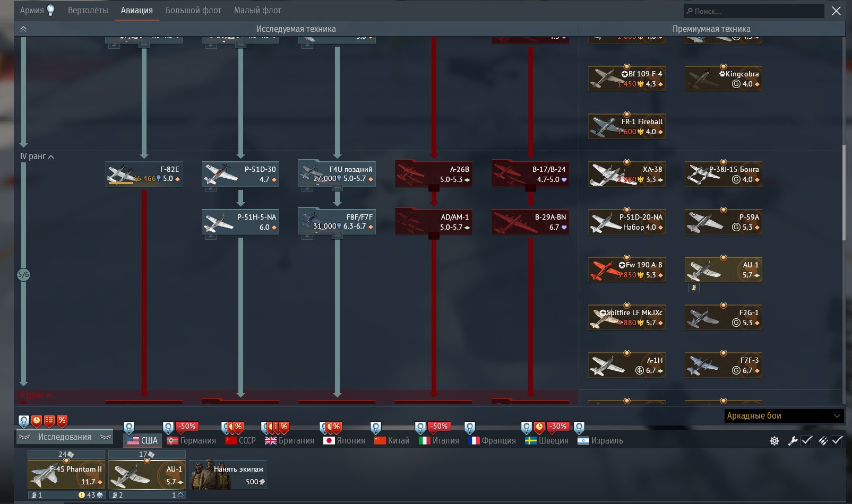Select the Германия country tab
This screenshot has width=852, height=504.
pos(192,441)
